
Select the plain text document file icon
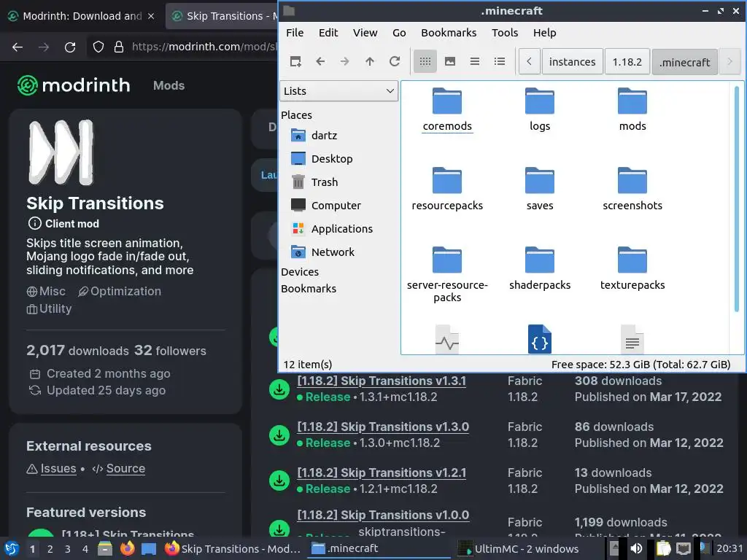pos(632,339)
